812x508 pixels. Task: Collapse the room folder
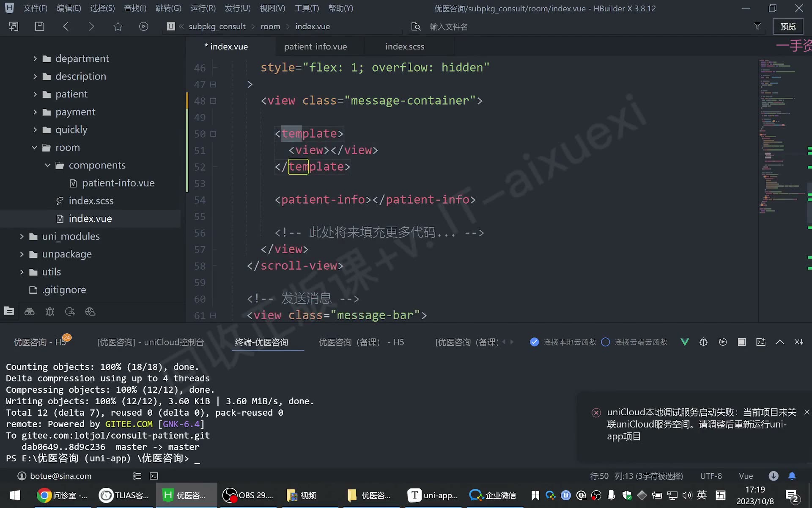pos(34,147)
